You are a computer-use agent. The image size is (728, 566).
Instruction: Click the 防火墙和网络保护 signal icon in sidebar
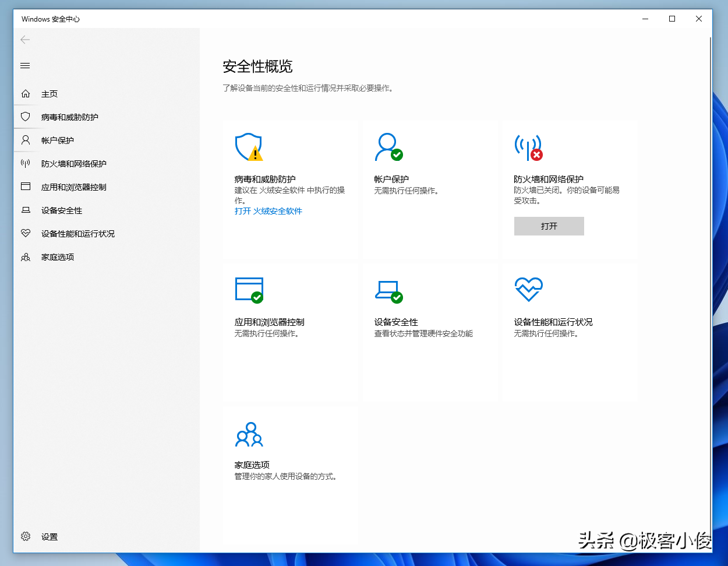(x=26, y=163)
